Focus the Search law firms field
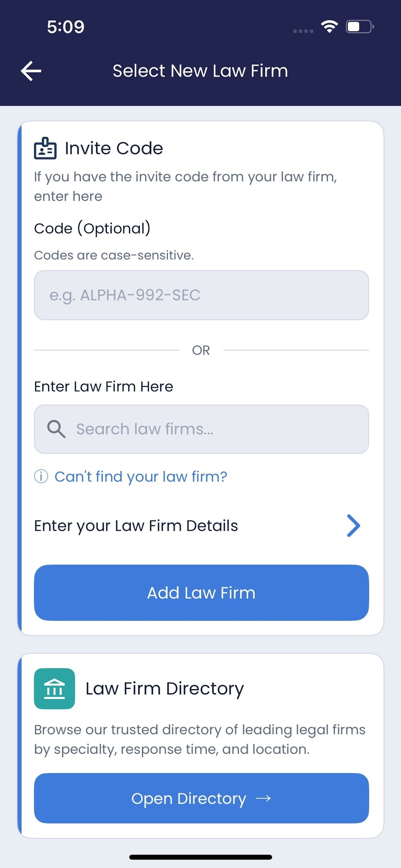This screenshot has height=868, width=401. [201, 429]
